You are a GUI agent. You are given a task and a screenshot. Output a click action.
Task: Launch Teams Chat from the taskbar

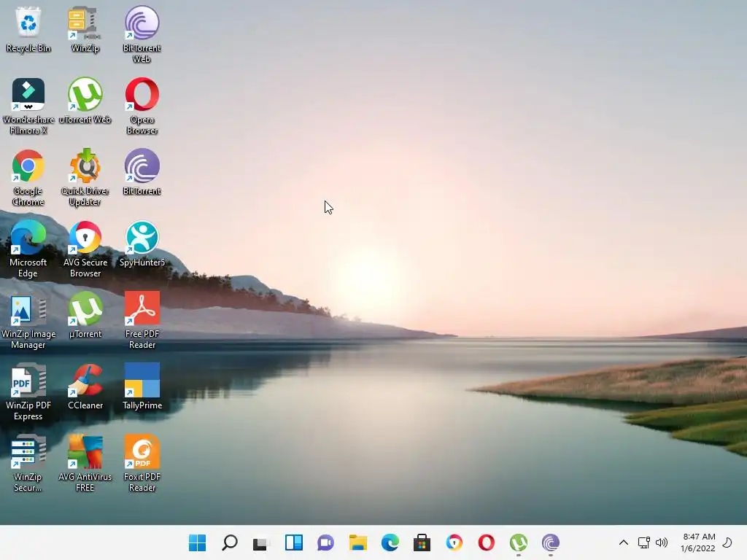click(x=326, y=542)
